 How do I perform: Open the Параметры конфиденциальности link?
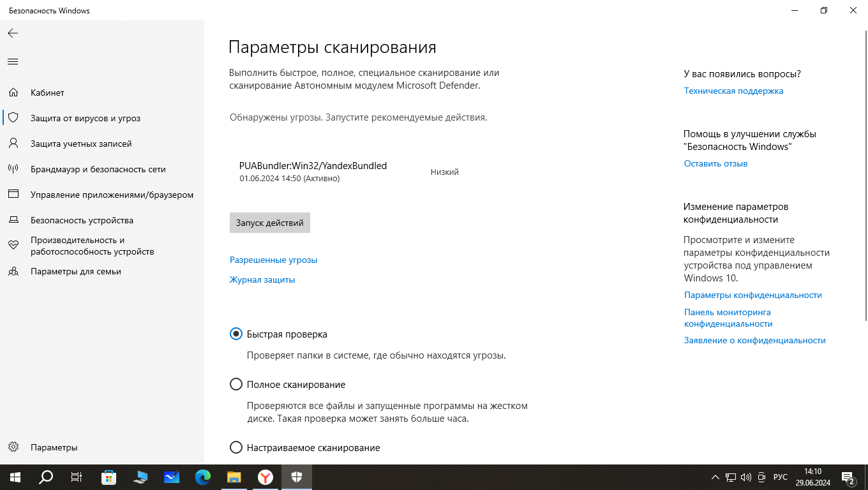tap(753, 295)
